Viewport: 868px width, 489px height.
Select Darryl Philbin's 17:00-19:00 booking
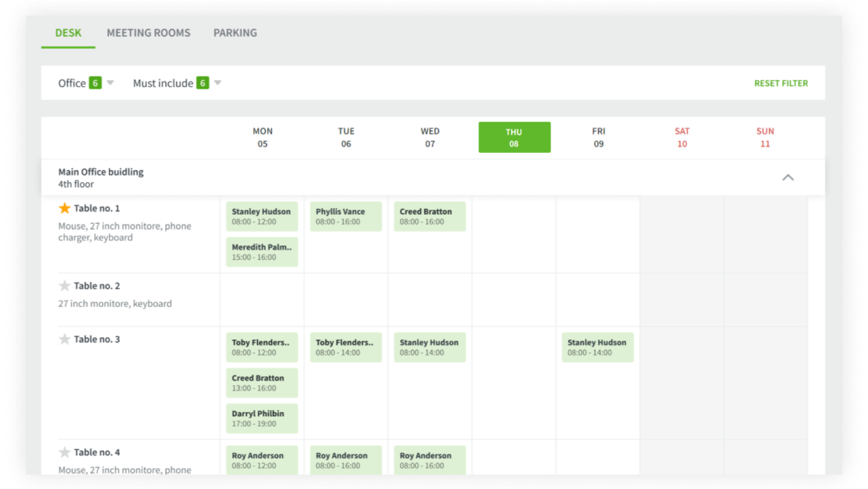point(262,418)
